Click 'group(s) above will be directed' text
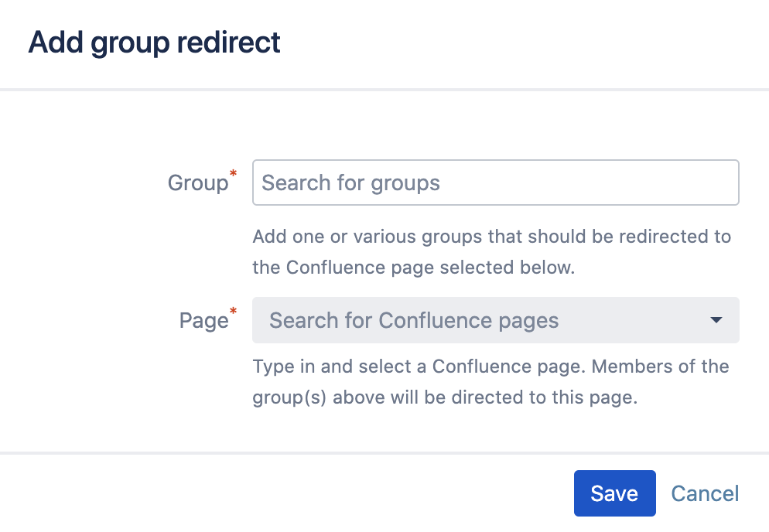 445,398
